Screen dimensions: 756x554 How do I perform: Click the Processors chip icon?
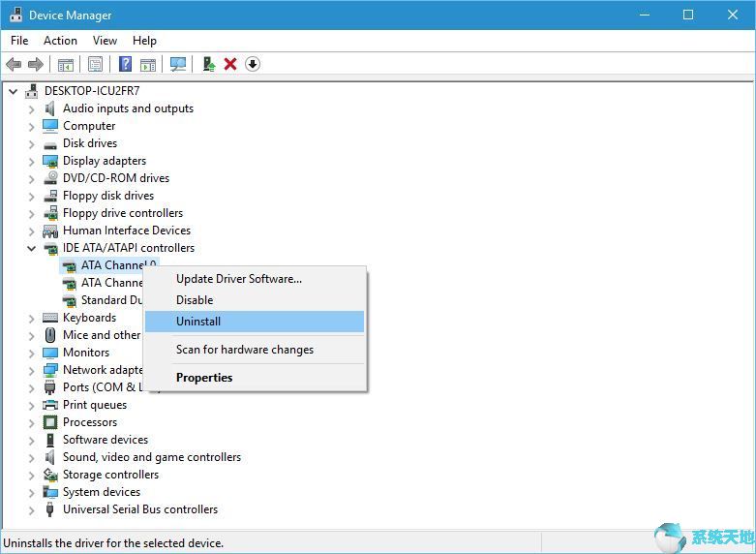coord(50,422)
